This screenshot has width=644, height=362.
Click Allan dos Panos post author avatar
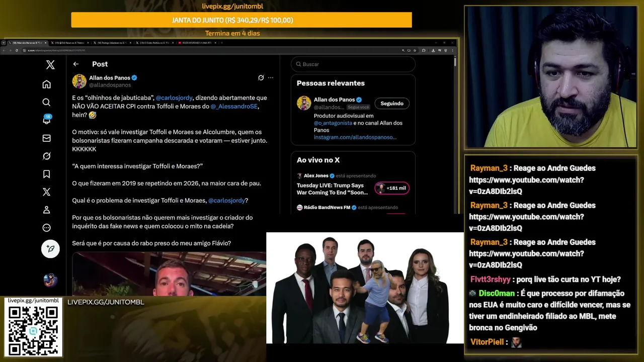click(x=79, y=81)
